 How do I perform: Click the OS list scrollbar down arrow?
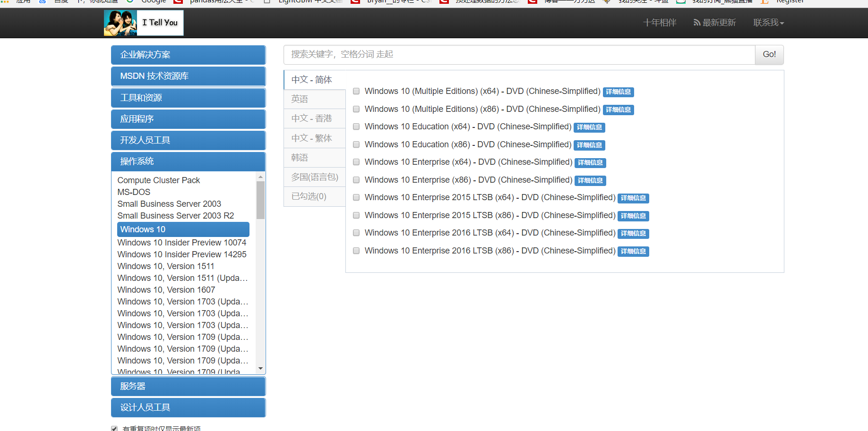coord(260,369)
